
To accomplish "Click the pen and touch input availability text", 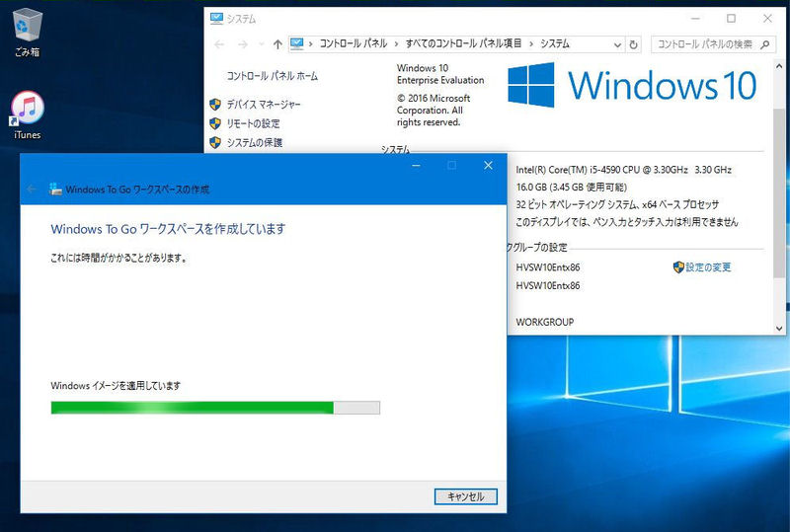I will [x=626, y=222].
